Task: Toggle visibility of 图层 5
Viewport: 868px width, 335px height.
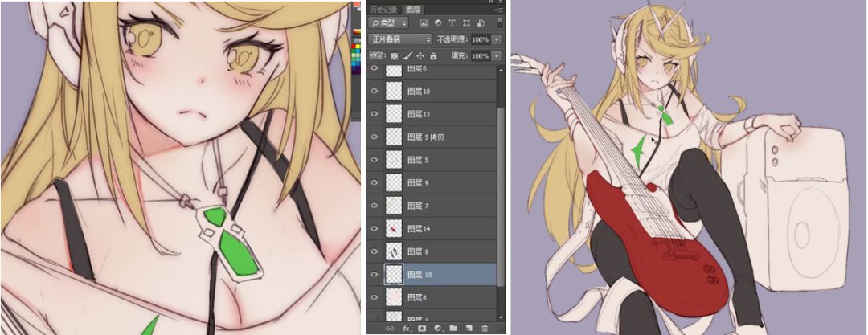Action: (375, 160)
